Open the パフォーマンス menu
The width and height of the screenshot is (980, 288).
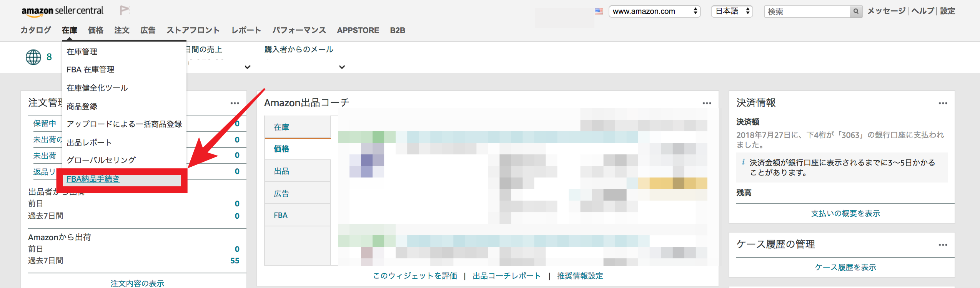[299, 30]
